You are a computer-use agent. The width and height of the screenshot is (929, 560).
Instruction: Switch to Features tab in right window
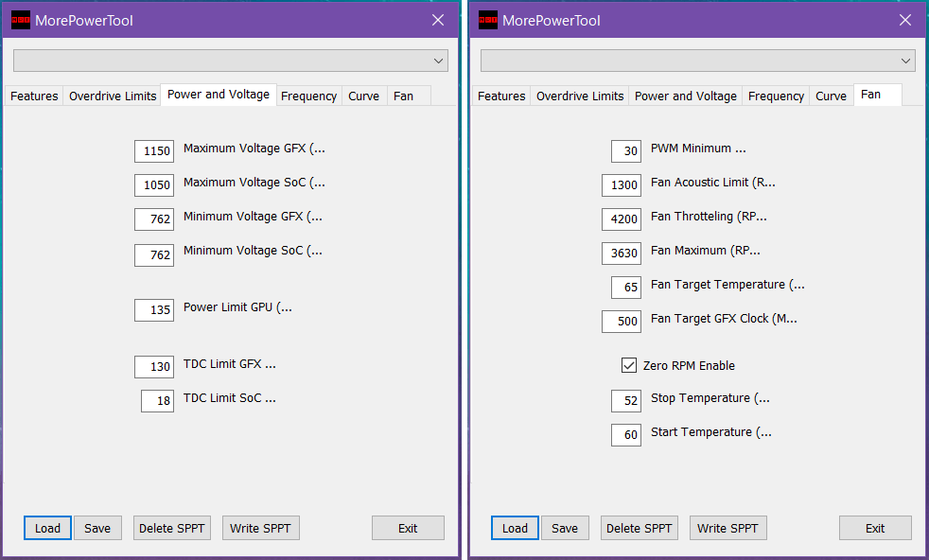[501, 96]
